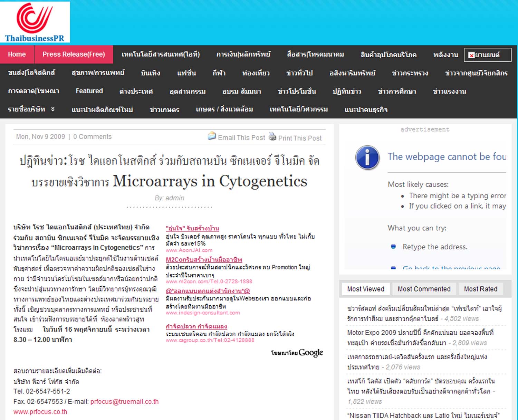The image size is (518, 420).
Task: Click the Email This Post envelope icon
Action: (x=212, y=136)
